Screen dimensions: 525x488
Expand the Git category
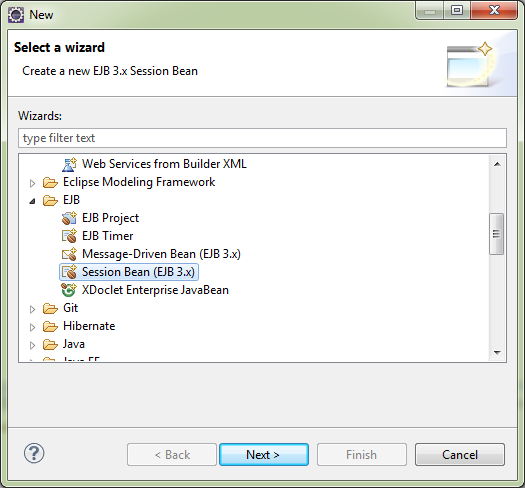[x=32, y=309]
